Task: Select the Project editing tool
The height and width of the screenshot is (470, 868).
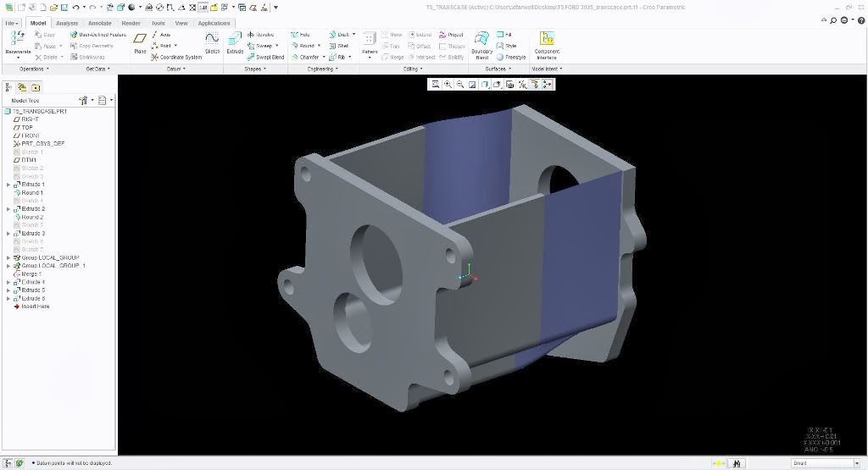Action: (x=451, y=34)
